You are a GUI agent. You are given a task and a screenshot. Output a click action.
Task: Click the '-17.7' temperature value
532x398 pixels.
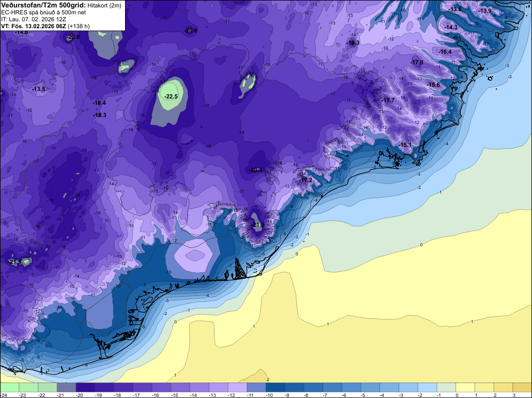[388, 101]
